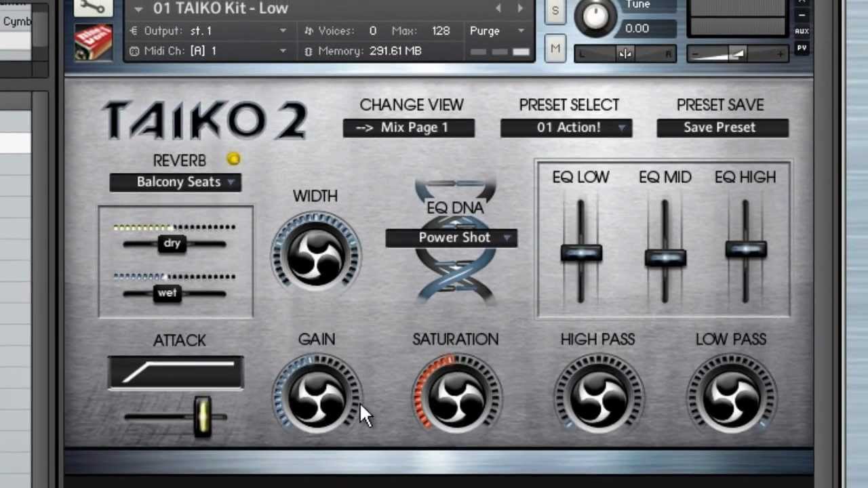The image size is (868, 488).
Task: Open the Purge menu
Action: coord(498,30)
